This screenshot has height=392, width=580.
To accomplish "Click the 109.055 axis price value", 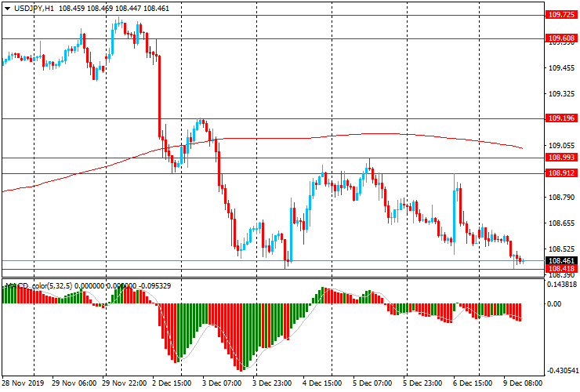I will (x=561, y=146).
